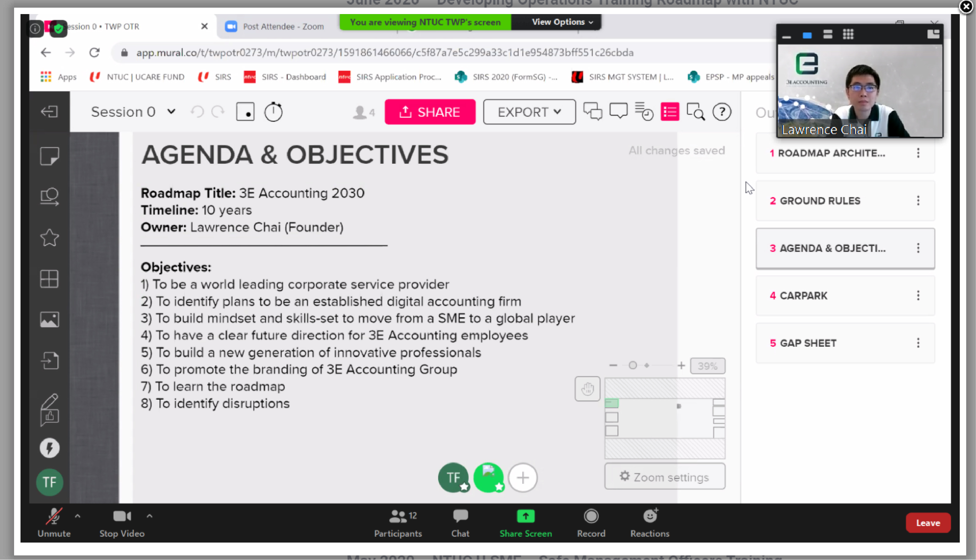This screenshot has height=560, width=976.
Task: Open the thumbs-up voting comment tool
Action: [49, 418]
